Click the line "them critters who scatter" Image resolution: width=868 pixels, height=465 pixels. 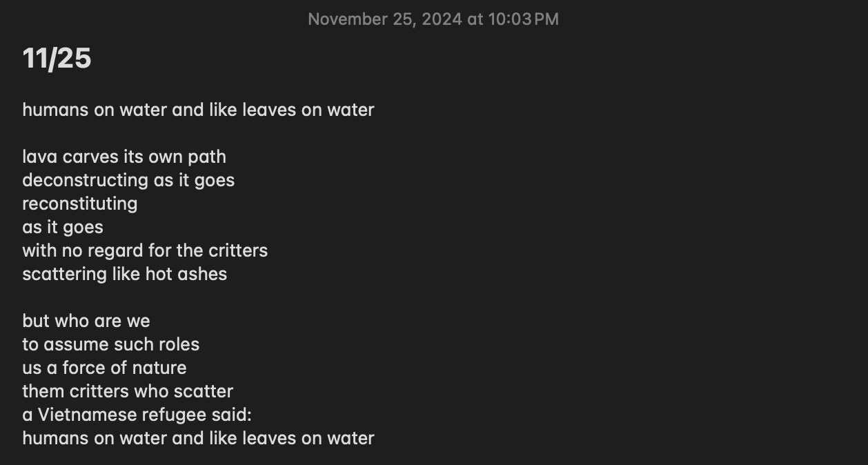point(128,391)
